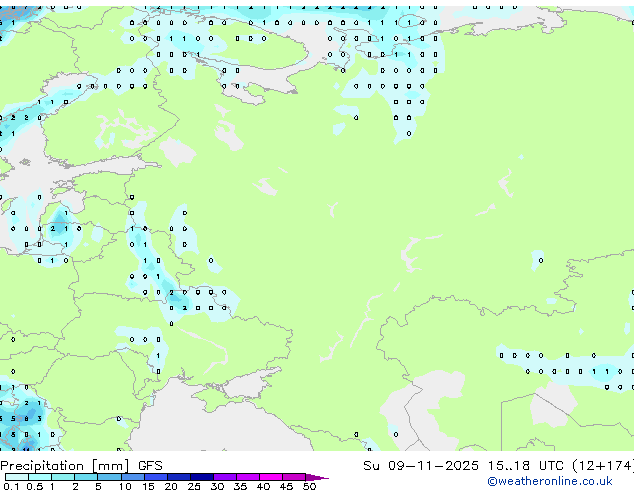Click the legend value label '45'
The image size is (634, 490).
286,486
